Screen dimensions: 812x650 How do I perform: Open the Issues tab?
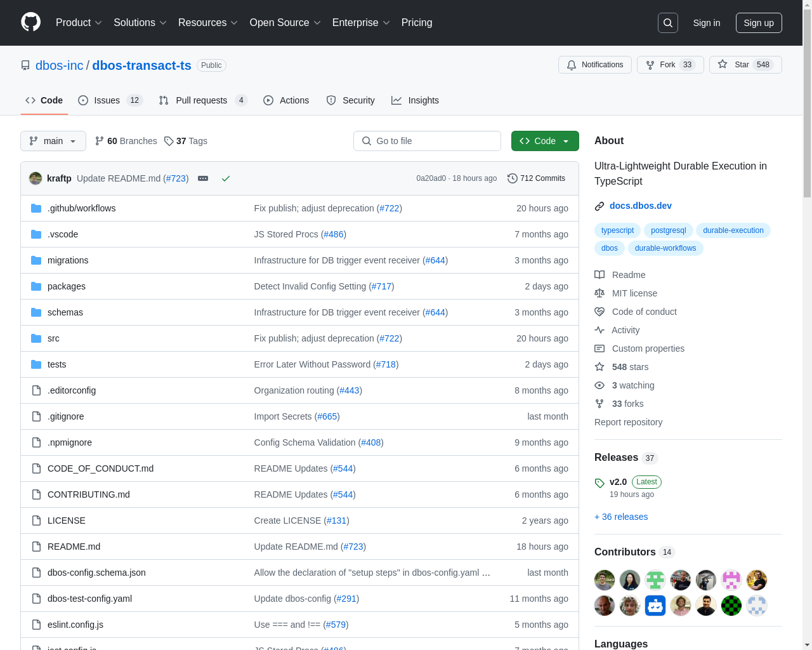coord(110,100)
